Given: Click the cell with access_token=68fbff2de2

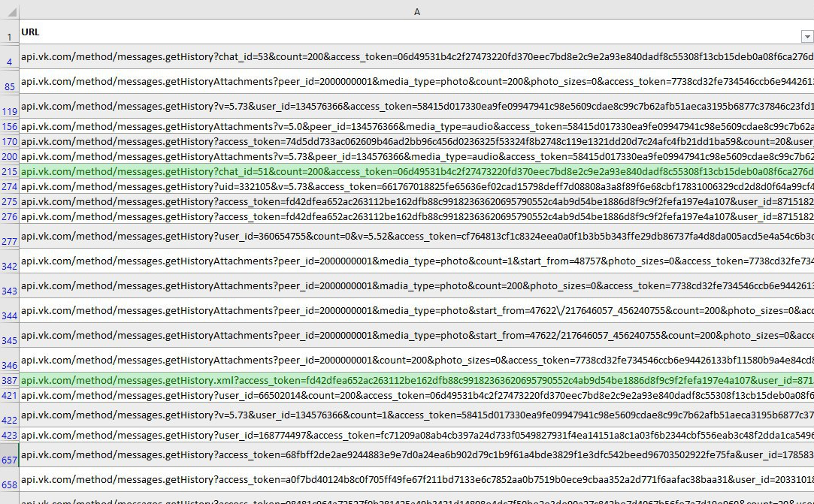Looking at the screenshot, I should pyautogui.click(x=417, y=454).
